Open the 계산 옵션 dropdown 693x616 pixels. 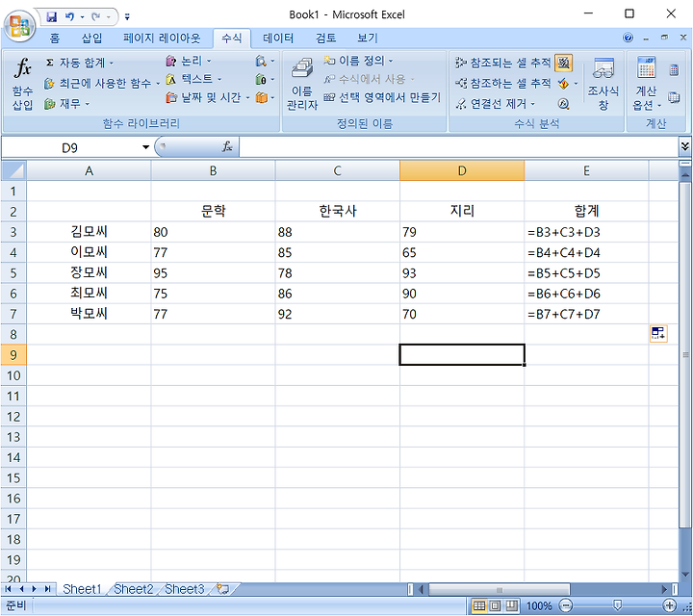pyautogui.click(x=646, y=84)
